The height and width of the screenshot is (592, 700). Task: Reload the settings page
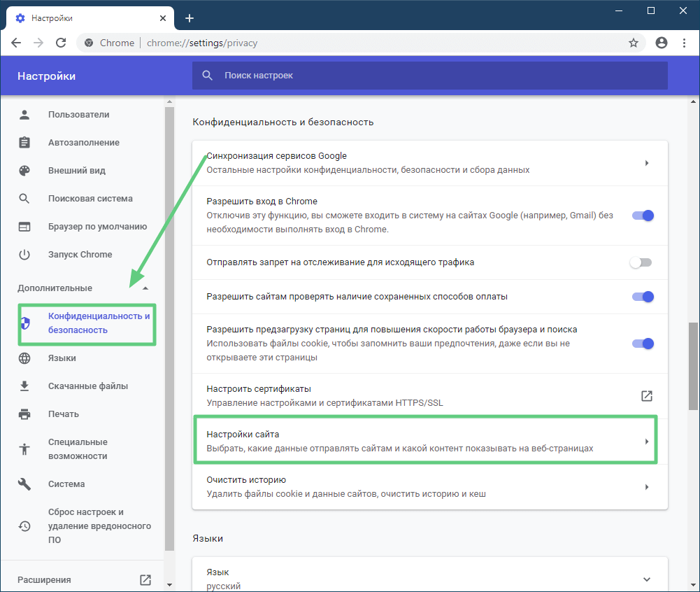coord(61,43)
